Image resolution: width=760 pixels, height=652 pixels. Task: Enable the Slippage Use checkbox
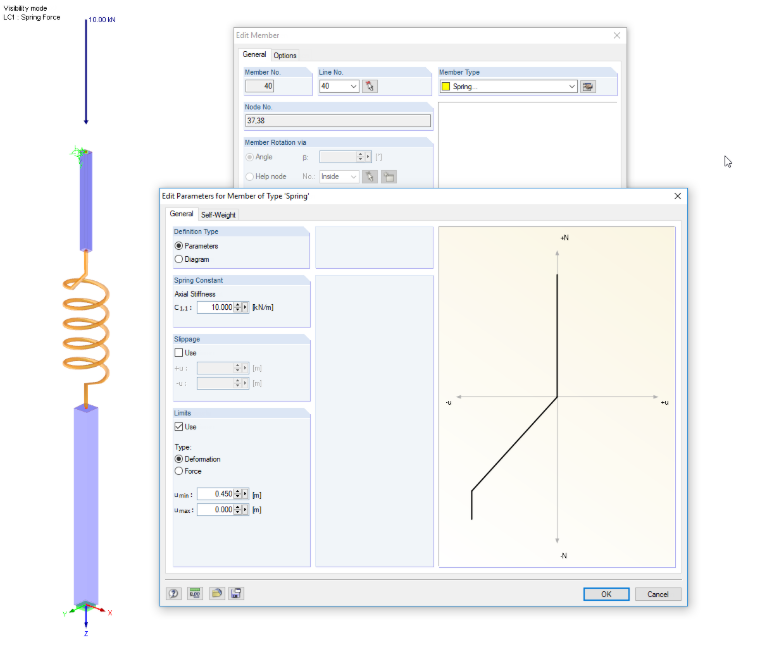(179, 353)
